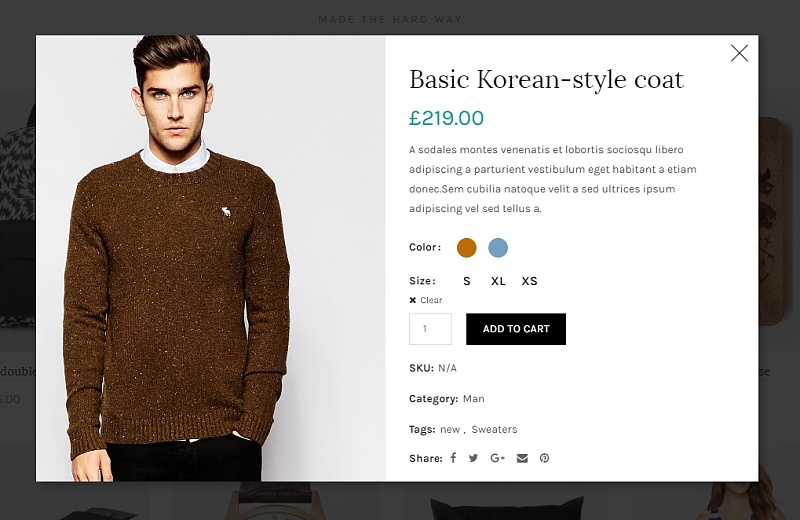800x520 pixels.
Task: Click the quantity input field
Action: pyautogui.click(x=430, y=329)
